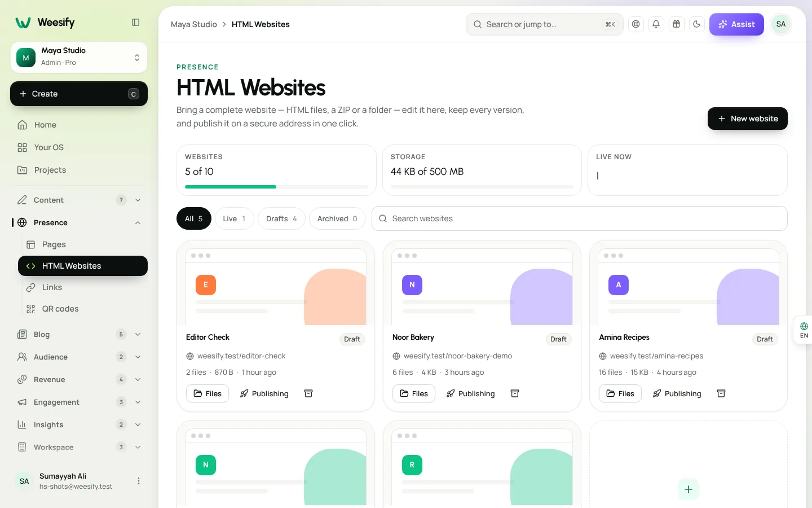Expand the Engagement section
This screenshot has width=812, height=508.
79,402
